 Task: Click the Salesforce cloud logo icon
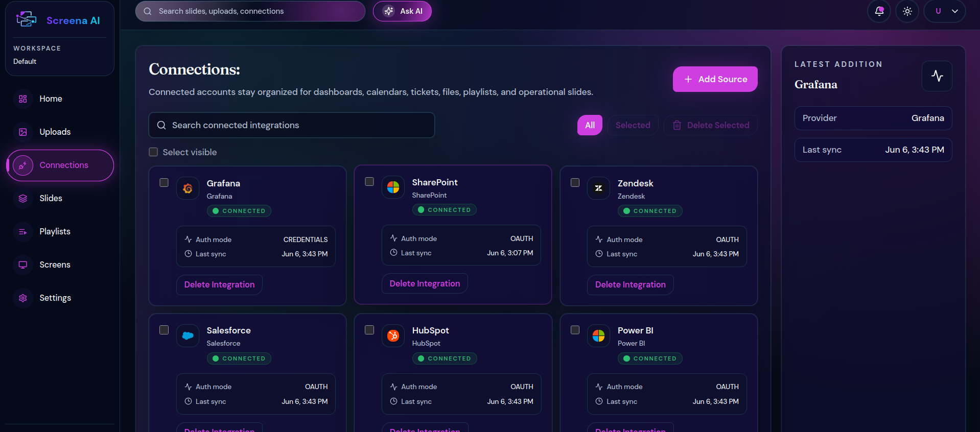click(188, 336)
